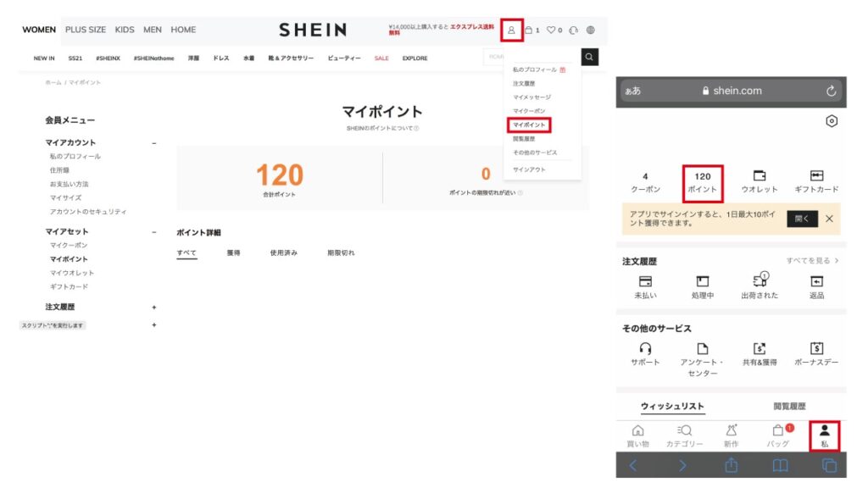868x488 pixels.
Task: Open マイウォレット in sidebar
Action: pyautogui.click(x=72, y=273)
